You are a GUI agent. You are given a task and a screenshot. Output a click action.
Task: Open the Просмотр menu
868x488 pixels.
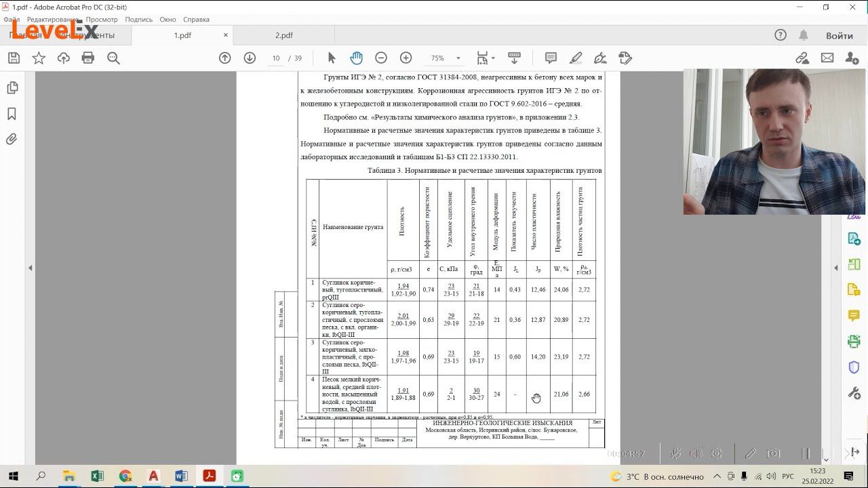[x=102, y=20]
